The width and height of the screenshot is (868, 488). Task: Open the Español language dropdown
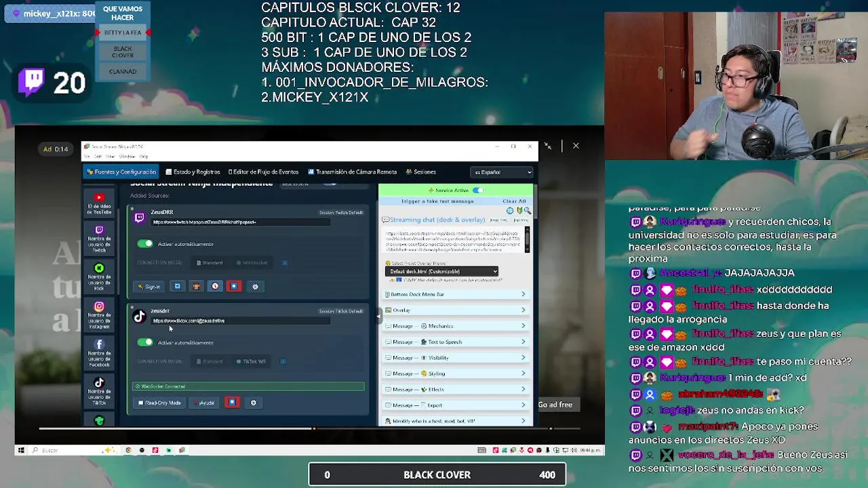point(502,172)
